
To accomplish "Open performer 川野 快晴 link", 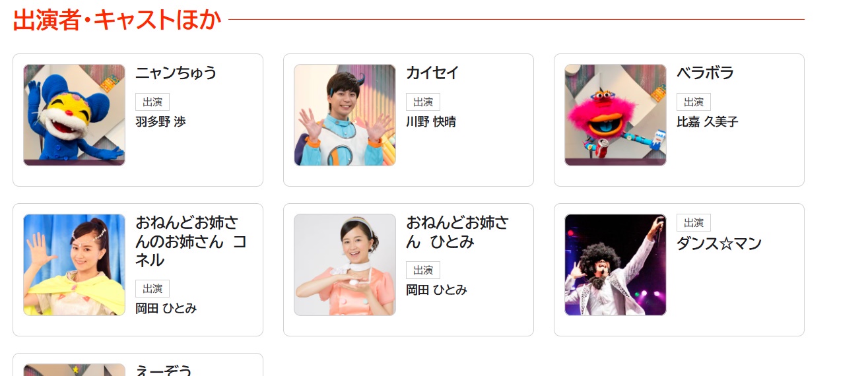I will click(x=431, y=122).
